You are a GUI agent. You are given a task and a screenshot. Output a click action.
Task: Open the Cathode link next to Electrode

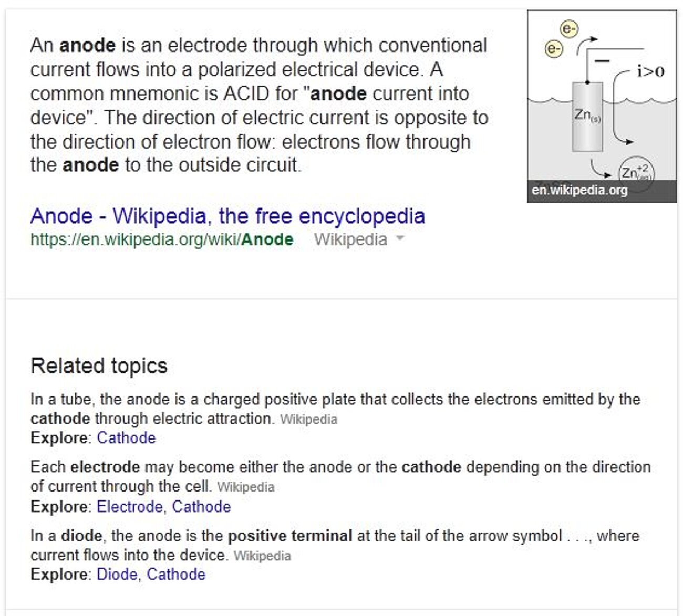[x=201, y=507]
